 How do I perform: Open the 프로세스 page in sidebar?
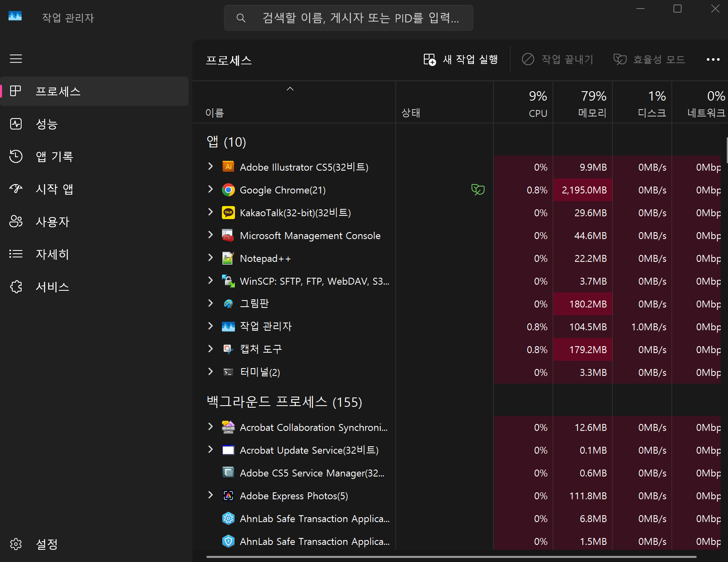point(94,91)
